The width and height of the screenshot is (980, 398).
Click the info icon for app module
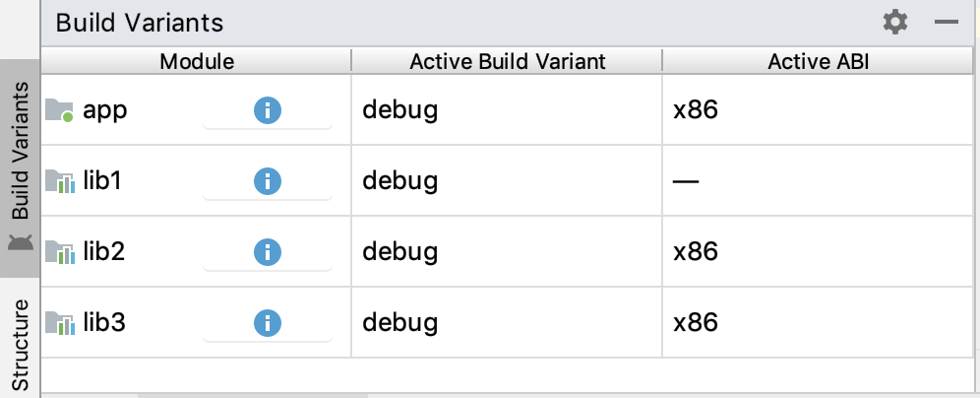[268, 110]
